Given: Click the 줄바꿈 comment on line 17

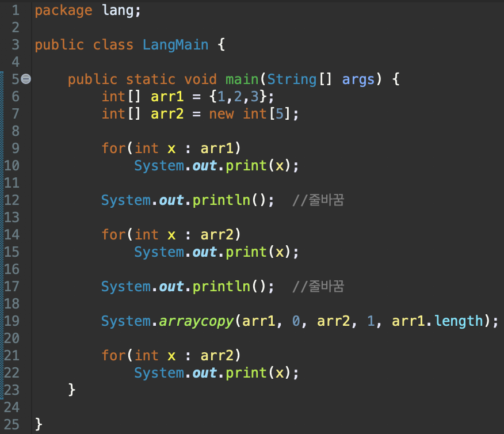Looking at the screenshot, I should [318, 286].
